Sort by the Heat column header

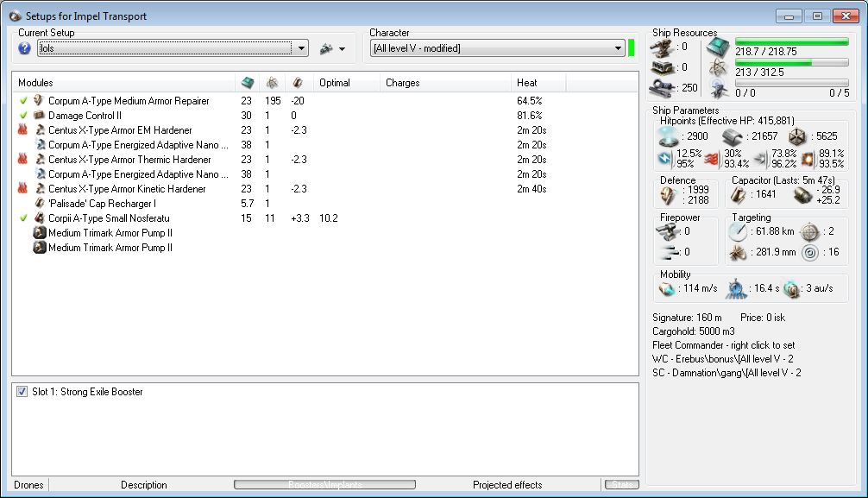click(538, 83)
